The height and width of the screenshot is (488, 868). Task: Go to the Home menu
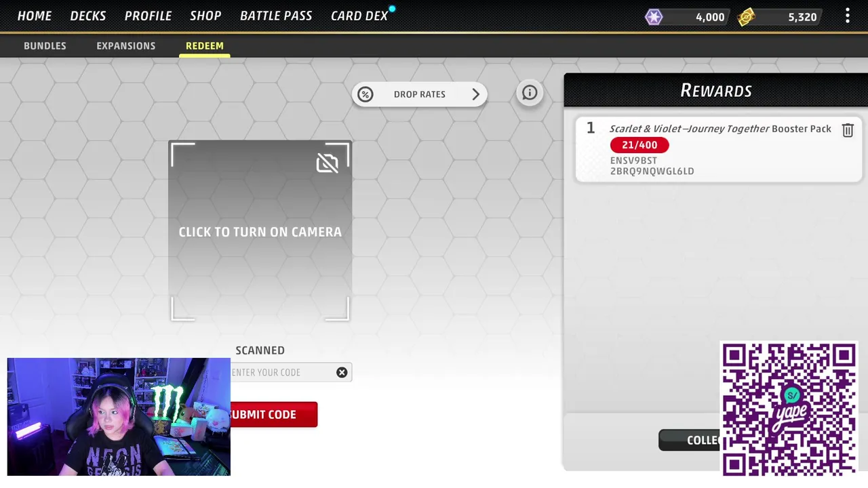point(35,16)
